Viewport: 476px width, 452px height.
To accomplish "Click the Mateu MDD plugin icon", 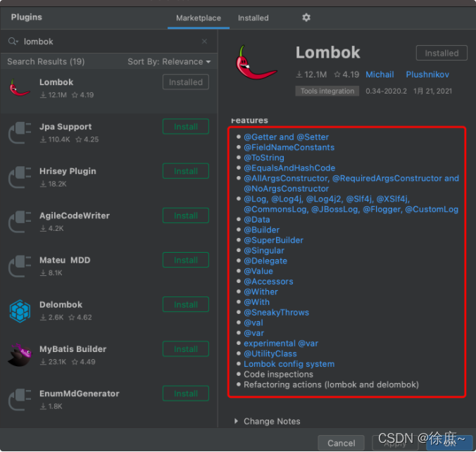I will coord(20,266).
